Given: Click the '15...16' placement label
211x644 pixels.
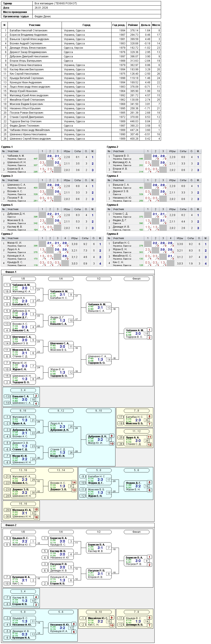Looking at the screenshot, I should pyautogui.click(x=23, y=504).
